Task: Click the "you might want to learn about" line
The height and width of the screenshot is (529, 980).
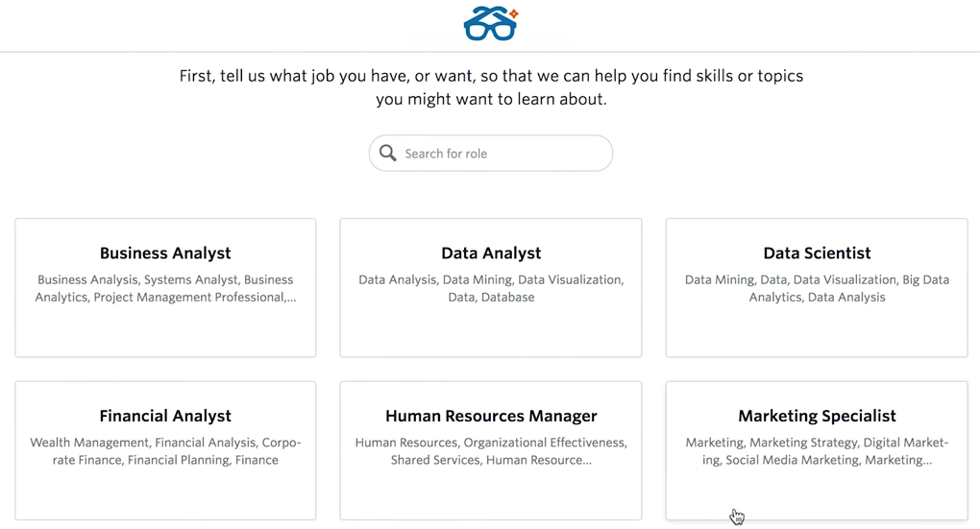Action: 491,100
